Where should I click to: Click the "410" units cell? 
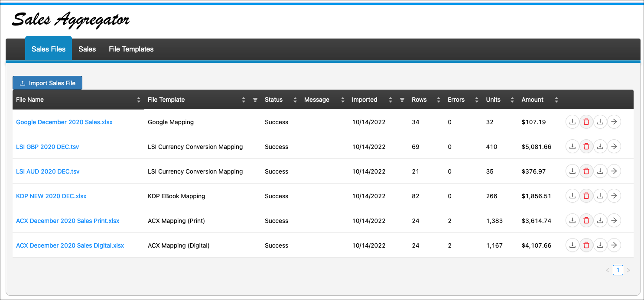492,147
